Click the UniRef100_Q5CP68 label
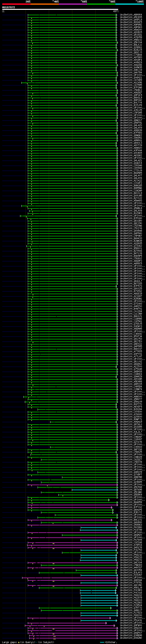Screen dimensions: 146x644 [x=131, y=487]
